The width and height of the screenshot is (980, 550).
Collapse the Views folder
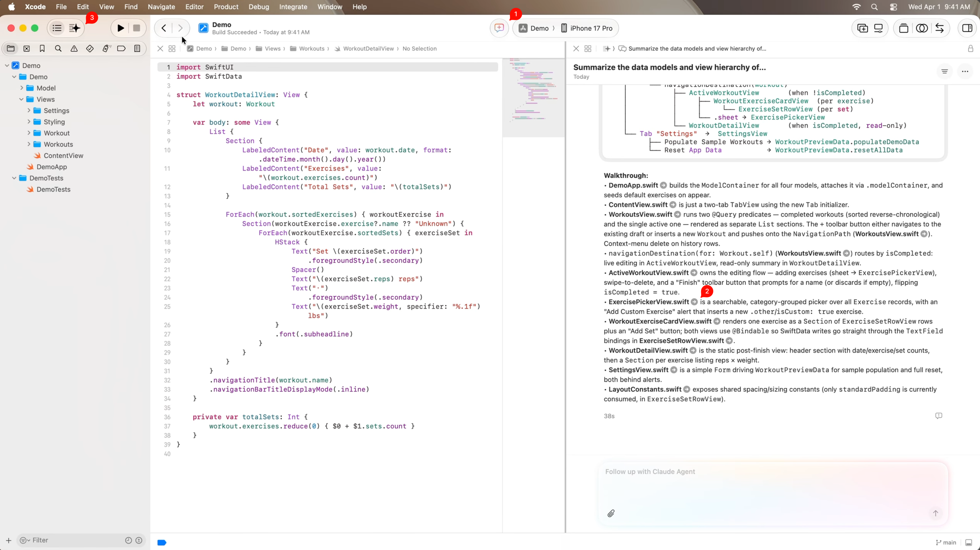pyautogui.click(x=21, y=99)
